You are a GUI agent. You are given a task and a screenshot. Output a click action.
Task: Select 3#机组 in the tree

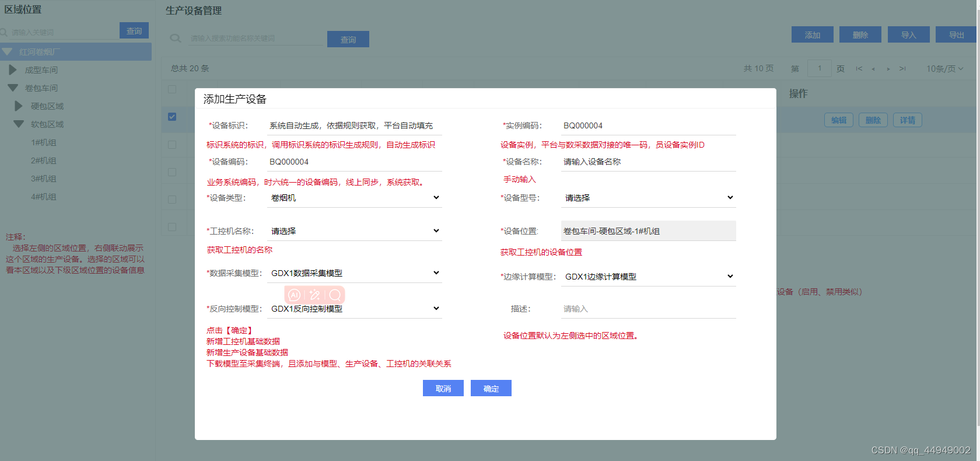coord(44,179)
